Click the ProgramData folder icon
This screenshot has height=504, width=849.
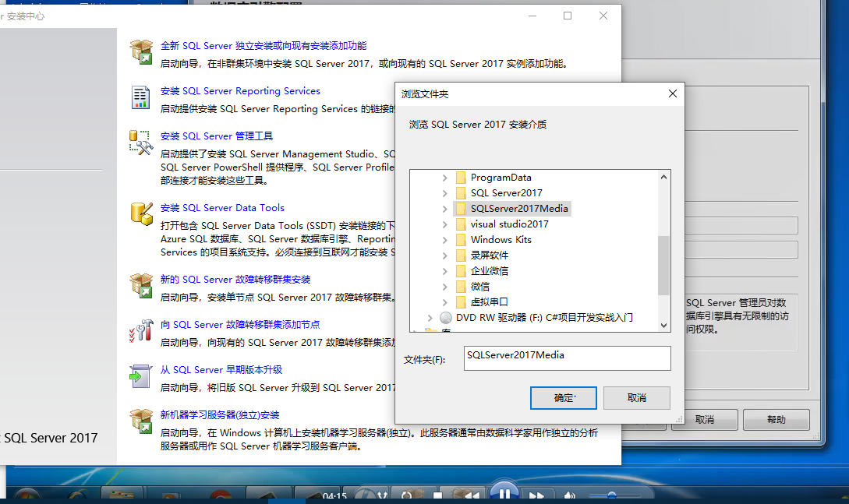pos(461,178)
